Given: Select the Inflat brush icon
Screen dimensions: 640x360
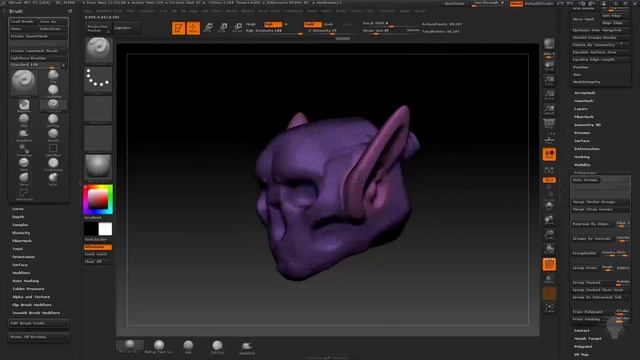Looking at the screenshot, I should 53,178.
